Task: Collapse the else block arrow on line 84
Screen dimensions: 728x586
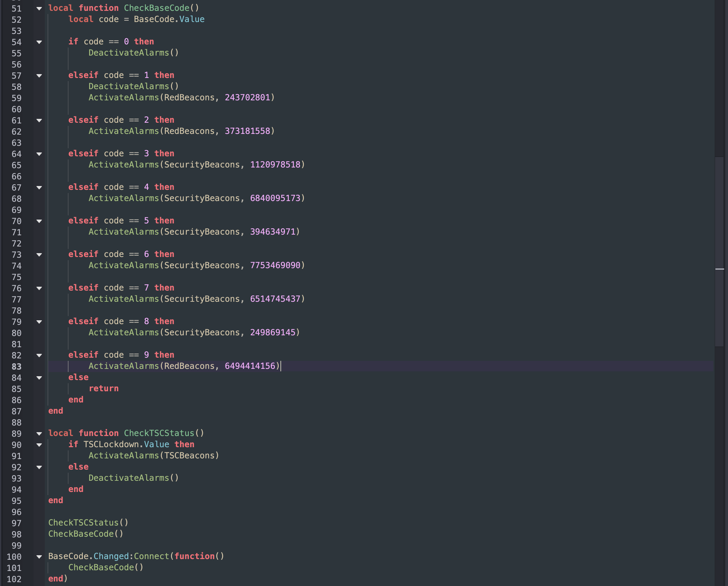Action: 39,378
